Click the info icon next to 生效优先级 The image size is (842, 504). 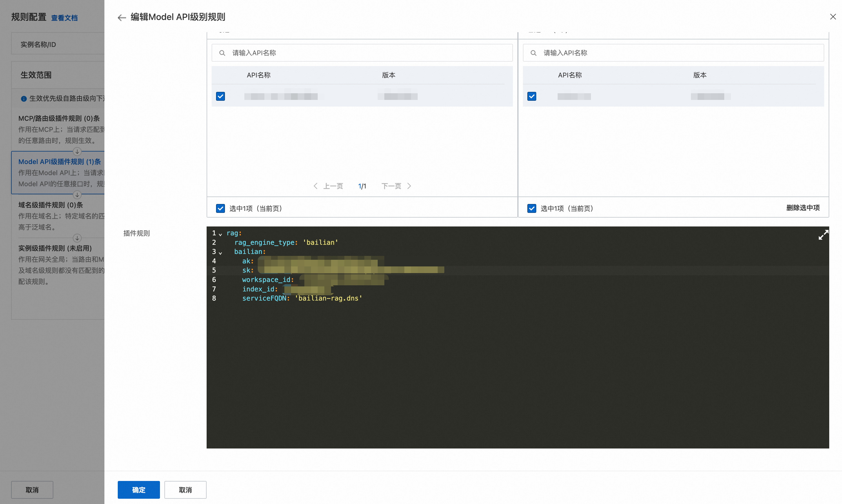(x=24, y=99)
